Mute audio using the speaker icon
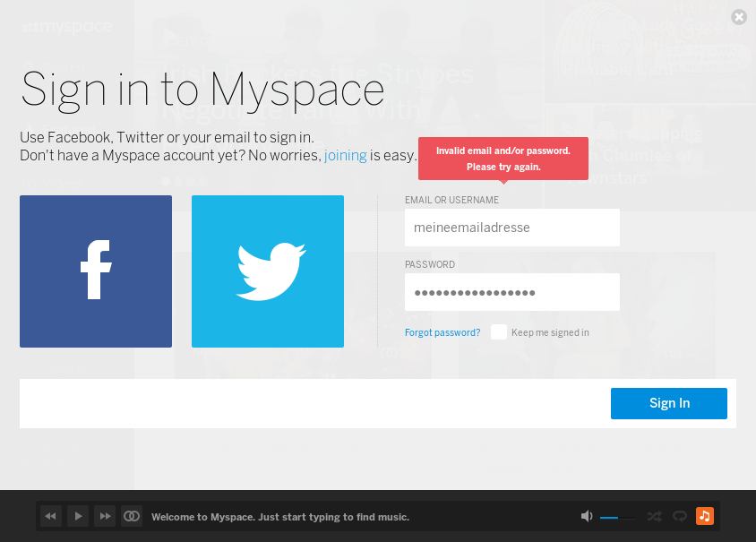This screenshot has height=542, width=756. 587,516
